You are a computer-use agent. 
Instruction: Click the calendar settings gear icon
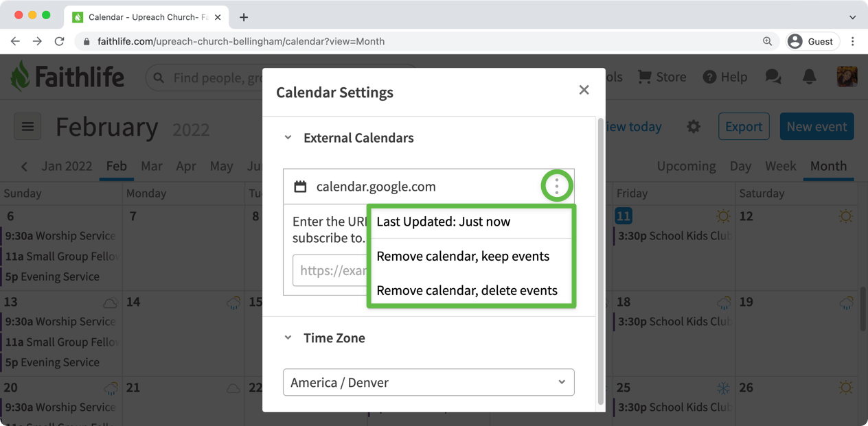tap(694, 127)
